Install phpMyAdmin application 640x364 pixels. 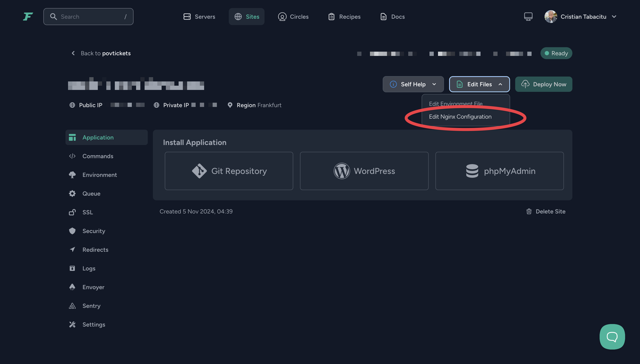pyautogui.click(x=499, y=171)
